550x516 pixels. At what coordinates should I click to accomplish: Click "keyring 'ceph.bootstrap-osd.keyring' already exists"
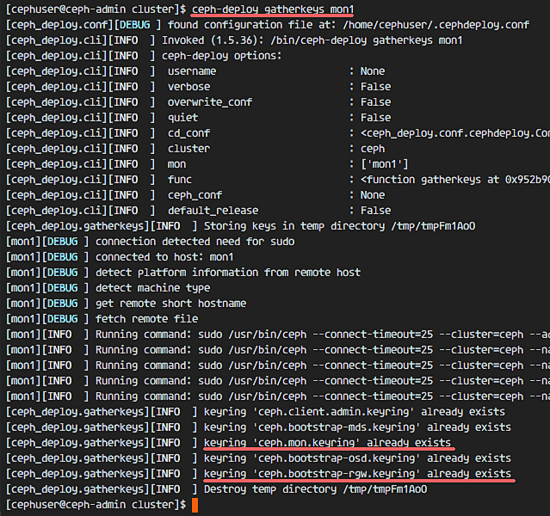pyautogui.click(x=357, y=458)
